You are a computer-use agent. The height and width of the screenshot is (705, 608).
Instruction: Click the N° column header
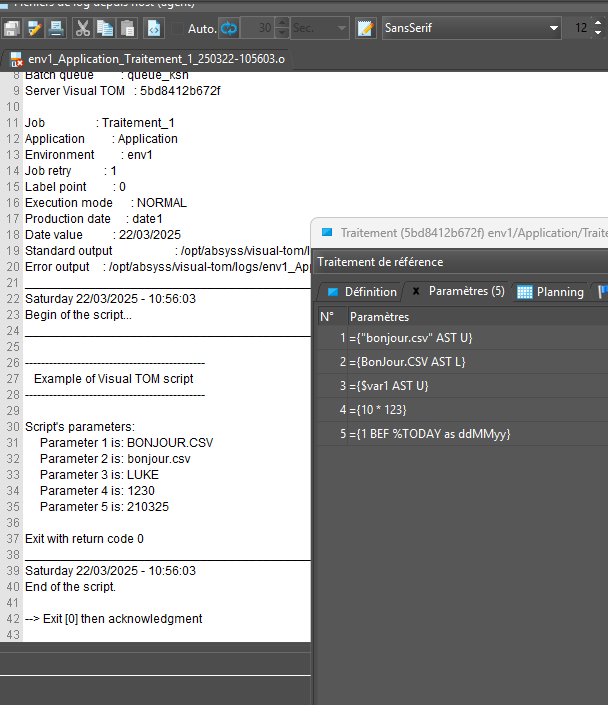pos(332,317)
